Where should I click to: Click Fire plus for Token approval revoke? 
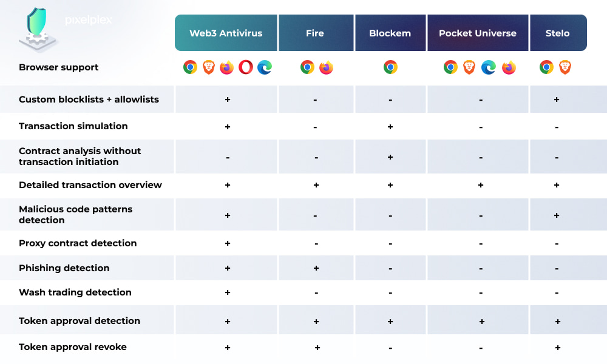coord(317,348)
